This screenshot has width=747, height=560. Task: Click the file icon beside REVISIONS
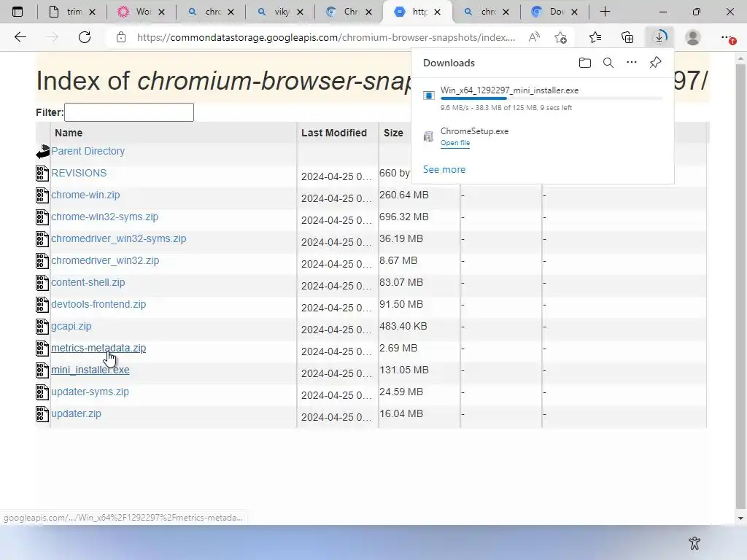click(42, 174)
